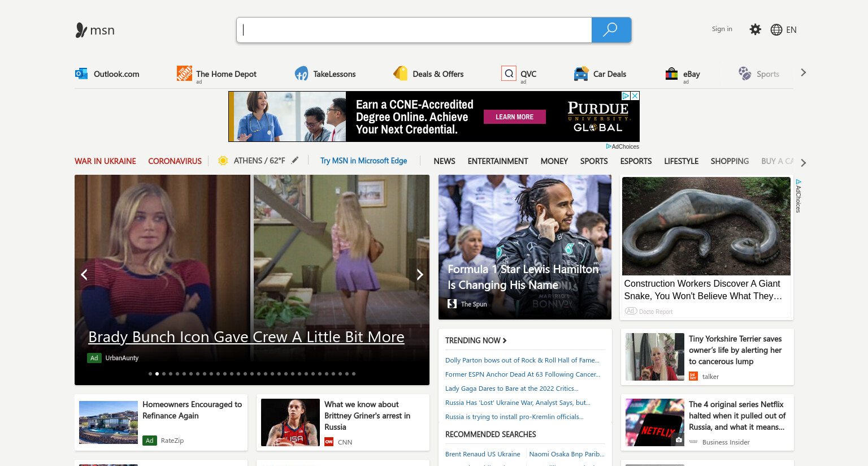Open Netflix Russia article thumbnail

click(655, 422)
